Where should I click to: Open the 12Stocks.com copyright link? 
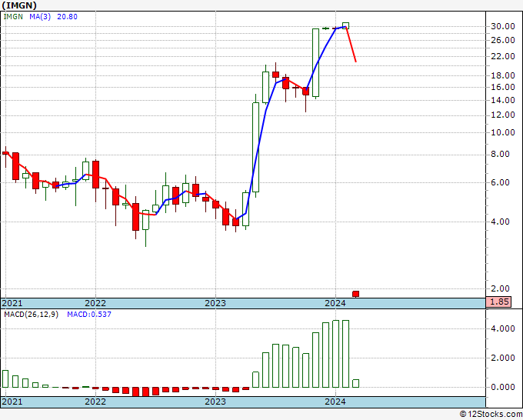pos(491,414)
